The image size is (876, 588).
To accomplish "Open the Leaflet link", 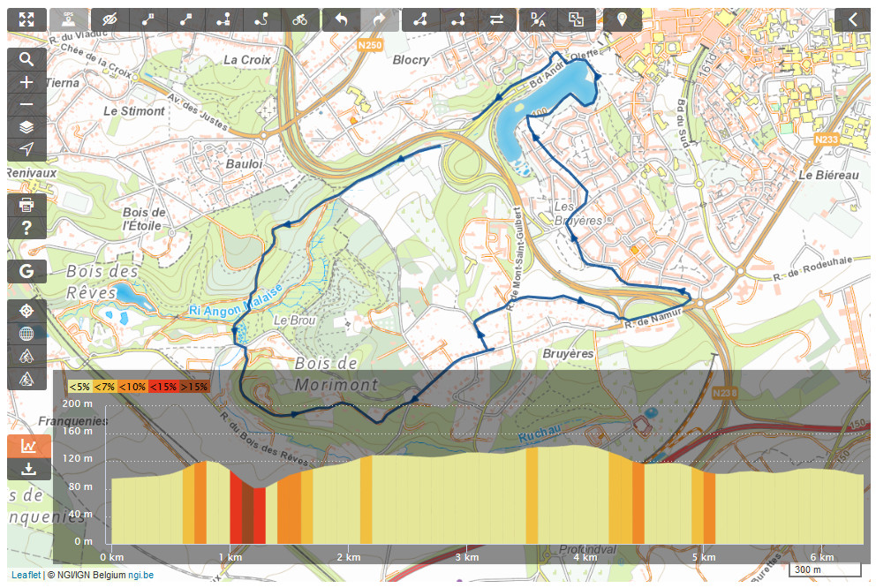I will pyautogui.click(x=26, y=575).
